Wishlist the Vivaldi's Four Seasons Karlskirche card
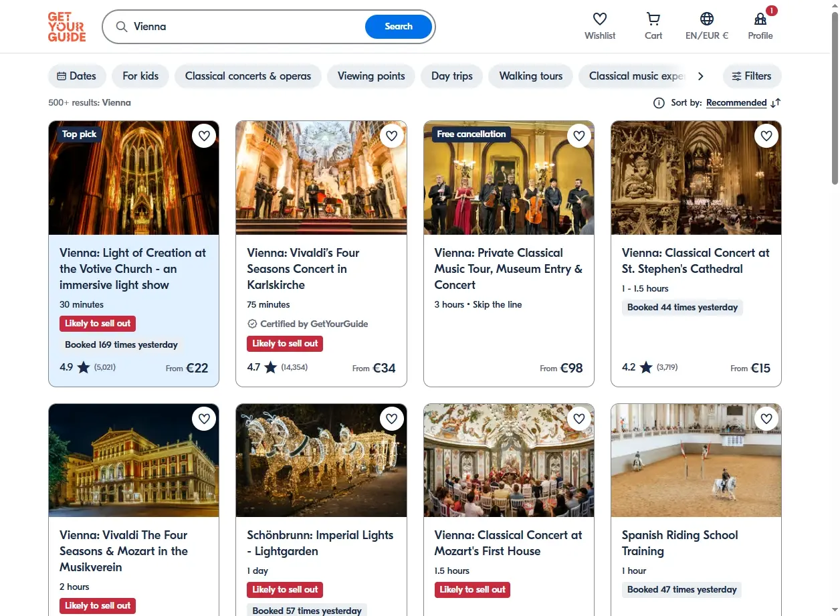The height and width of the screenshot is (616, 840). (x=392, y=136)
